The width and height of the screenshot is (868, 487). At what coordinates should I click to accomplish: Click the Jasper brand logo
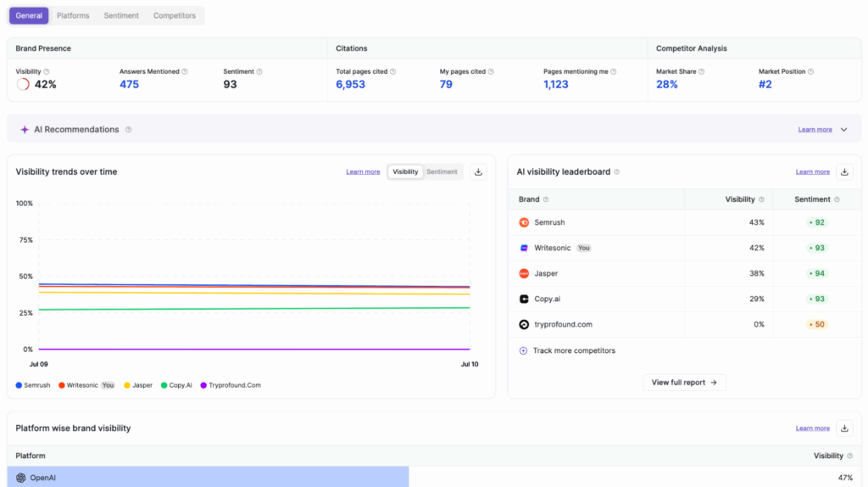click(x=524, y=273)
